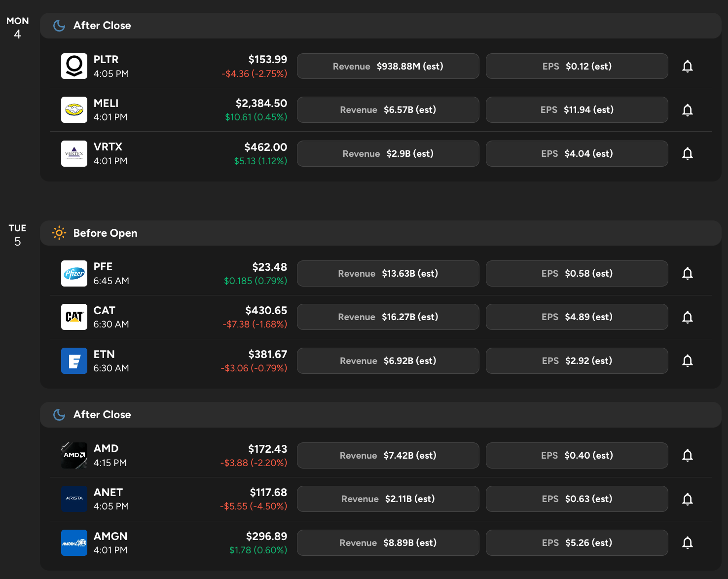Click the CAT Caterpillar logo icon
Image resolution: width=728 pixels, height=579 pixels.
(74, 317)
